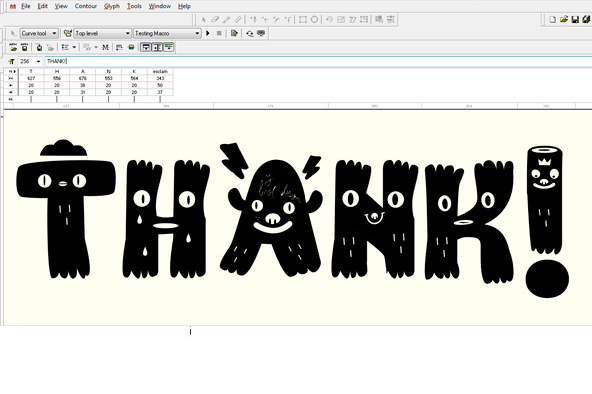Screen dimensions: 592x394
Task: Run the Testing Macro with play button
Action: [208, 33]
